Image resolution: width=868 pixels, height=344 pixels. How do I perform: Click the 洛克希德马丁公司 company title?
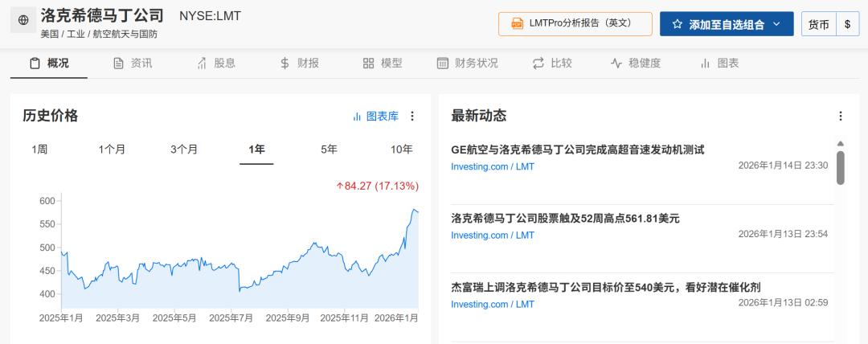point(102,15)
